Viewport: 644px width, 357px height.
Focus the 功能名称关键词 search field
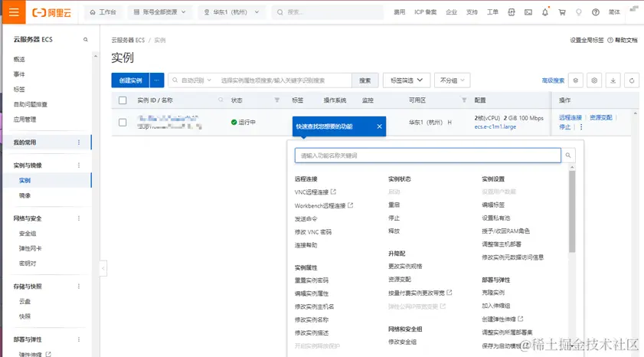(427, 156)
